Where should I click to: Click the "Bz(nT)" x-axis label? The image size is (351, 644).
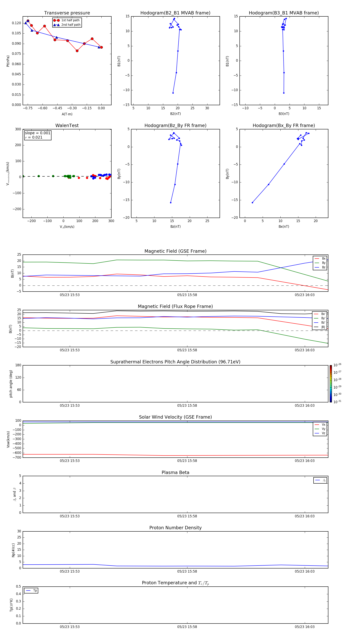click(x=175, y=227)
